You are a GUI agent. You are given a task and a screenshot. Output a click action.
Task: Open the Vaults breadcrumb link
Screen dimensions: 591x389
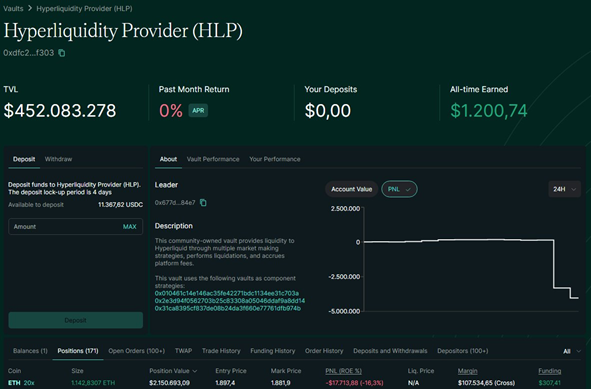(x=13, y=8)
